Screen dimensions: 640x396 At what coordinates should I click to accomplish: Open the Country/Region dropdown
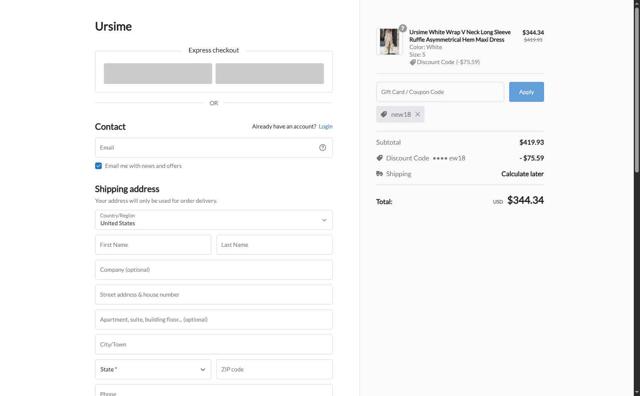coord(214,220)
